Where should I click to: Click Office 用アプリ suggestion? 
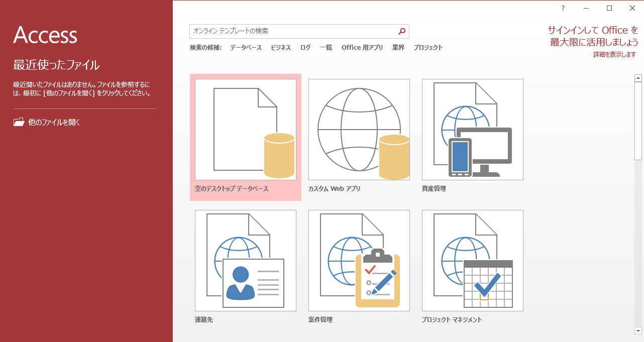click(362, 48)
